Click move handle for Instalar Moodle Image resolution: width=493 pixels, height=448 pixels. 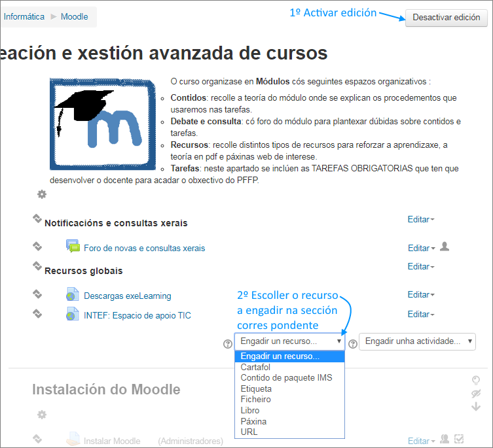tap(37, 439)
